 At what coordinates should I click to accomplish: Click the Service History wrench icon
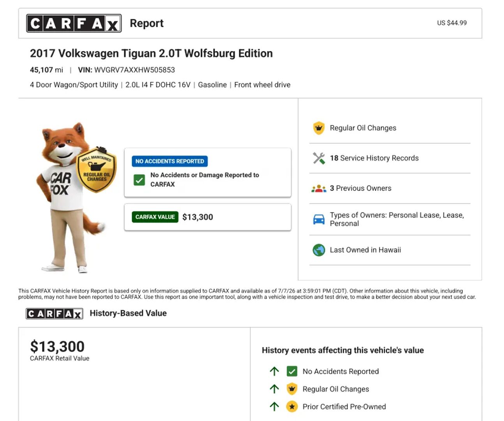(x=319, y=158)
